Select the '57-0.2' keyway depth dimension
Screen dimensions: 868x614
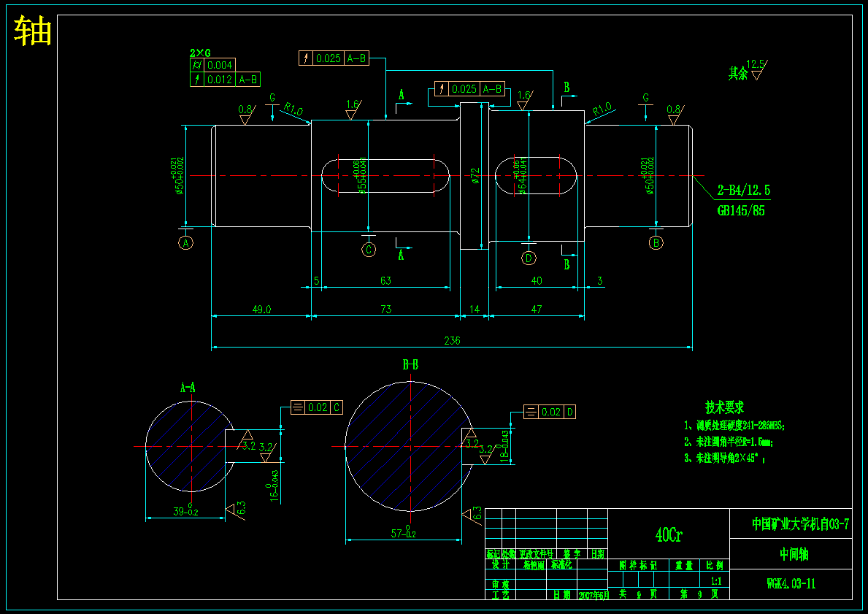[x=404, y=533]
